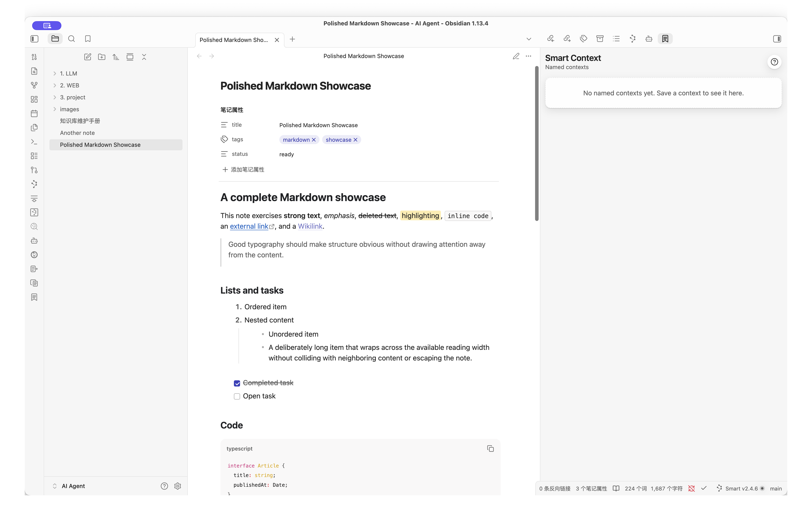Click the 0 条反向链接 status item
Image resolution: width=812 pixels, height=528 pixels.
point(555,489)
